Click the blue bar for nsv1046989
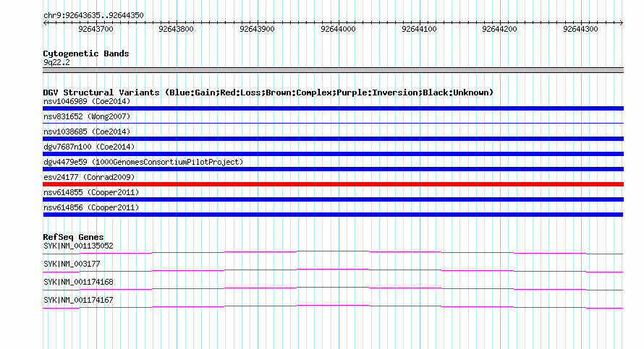 coord(333,108)
